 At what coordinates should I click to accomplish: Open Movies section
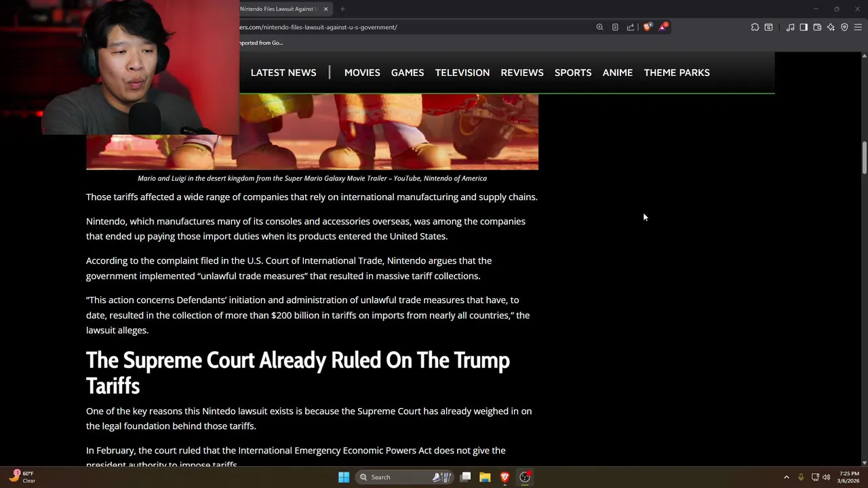(362, 73)
